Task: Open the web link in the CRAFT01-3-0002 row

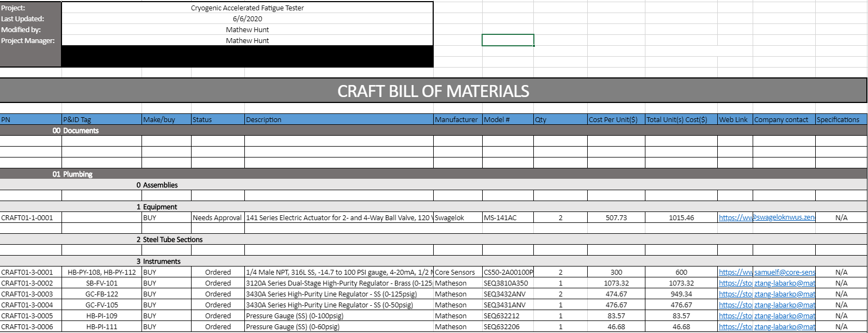Action: [x=735, y=283]
